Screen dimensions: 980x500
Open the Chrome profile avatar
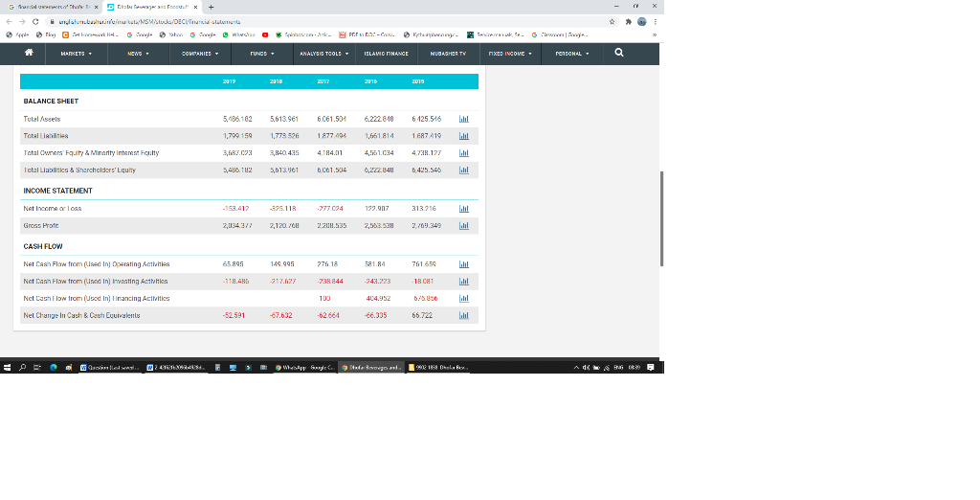point(642,21)
